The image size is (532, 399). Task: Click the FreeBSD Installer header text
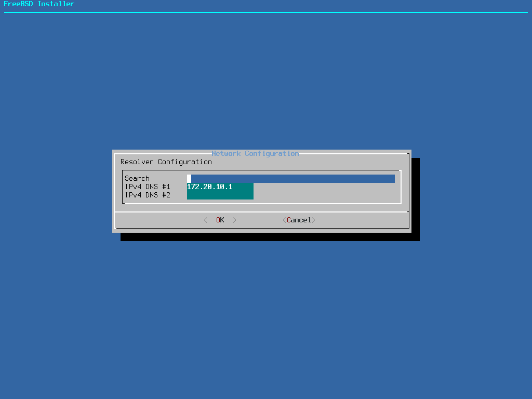pos(38,4)
